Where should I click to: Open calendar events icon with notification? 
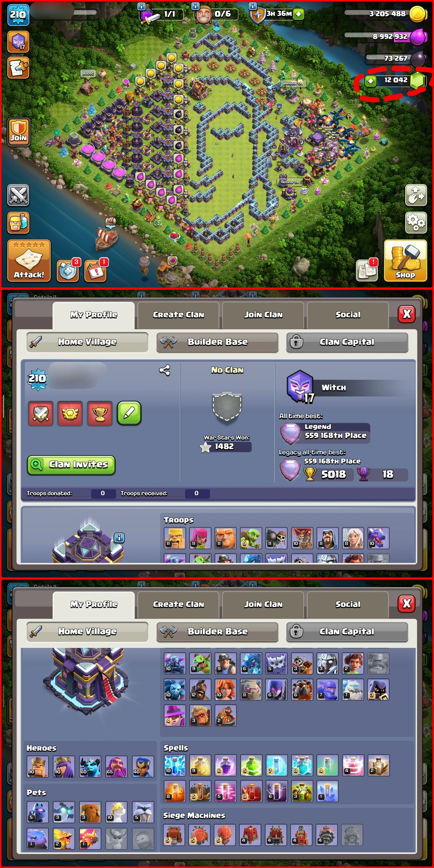pyautogui.click(x=96, y=271)
